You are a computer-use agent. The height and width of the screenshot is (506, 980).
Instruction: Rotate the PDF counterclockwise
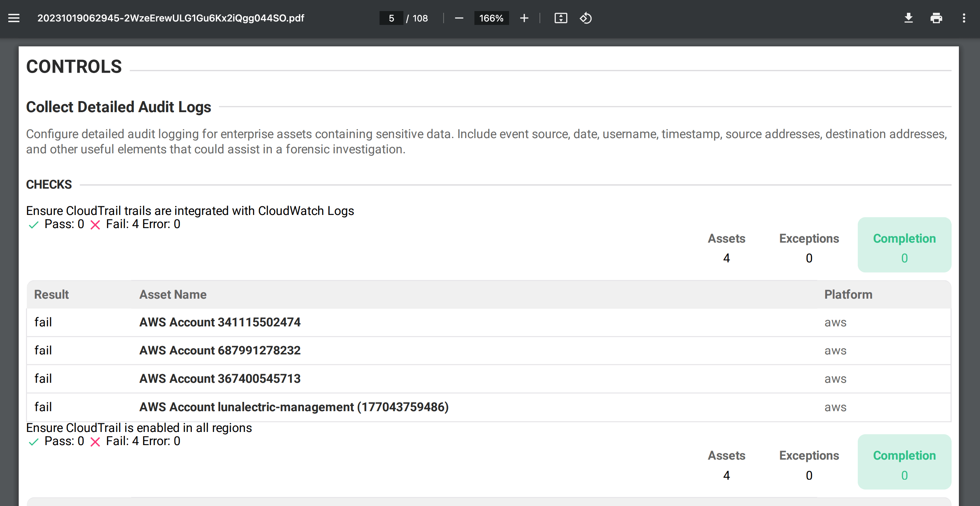click(x=586, y=18)
